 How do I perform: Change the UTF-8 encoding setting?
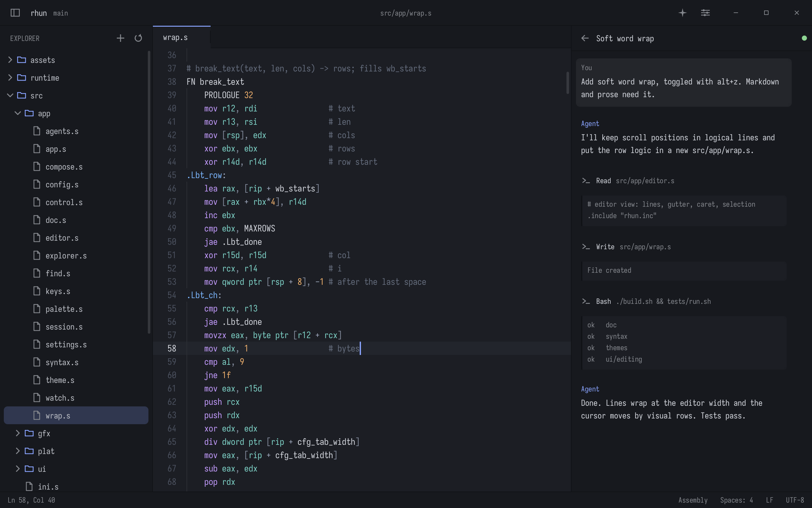coord(795,500)
